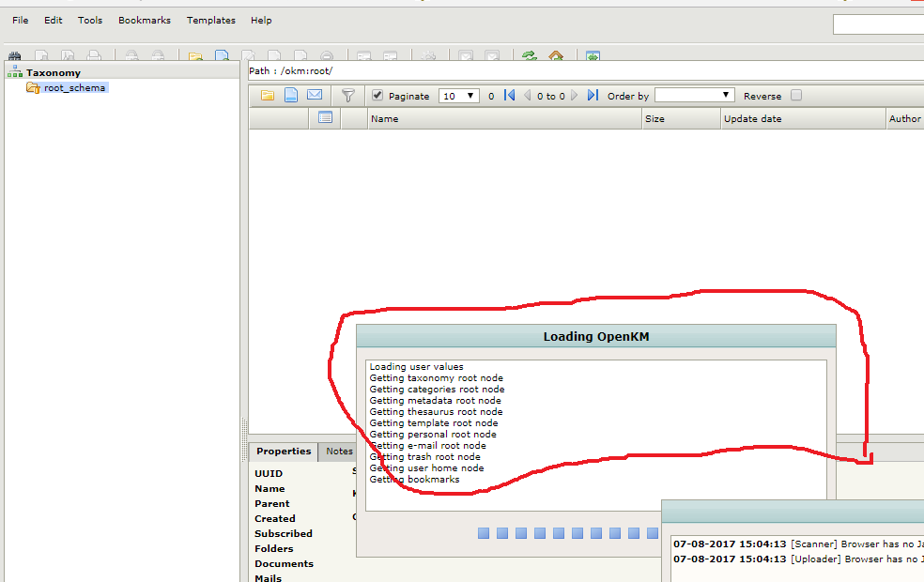
Task: Sort by the Update date column header
Action: (752, 119)
